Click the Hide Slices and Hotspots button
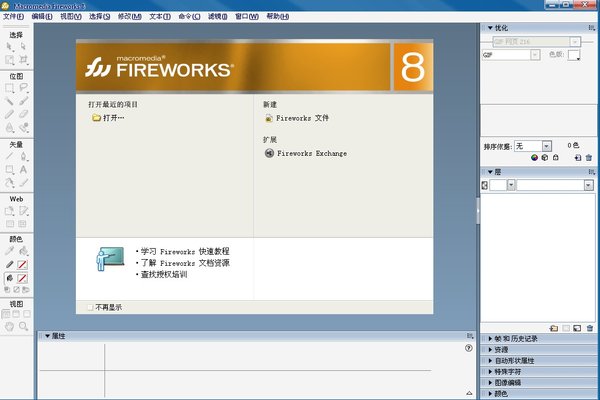The image size is (600, 400). coord(10,224)
